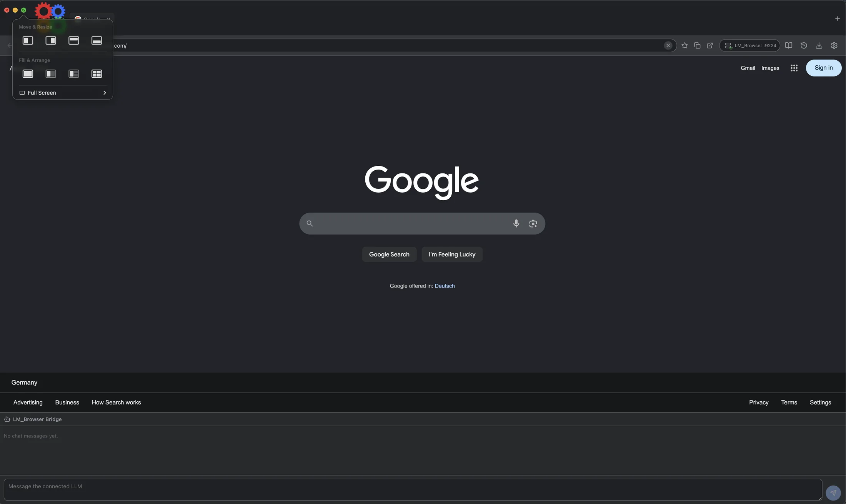Open browser settings gear icon

pos(834,45)
